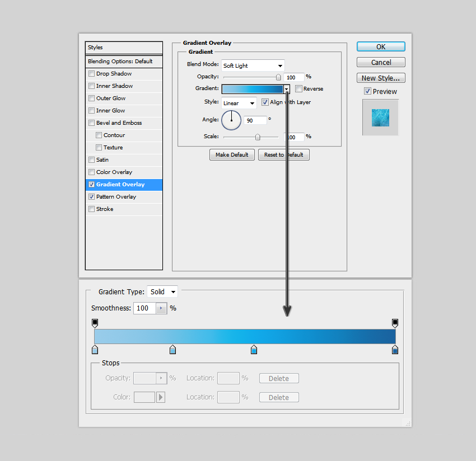Click the right opacity stop above gradient
Image resolution: width=476 pixels, height=461 pixels.
coord(395,323)
